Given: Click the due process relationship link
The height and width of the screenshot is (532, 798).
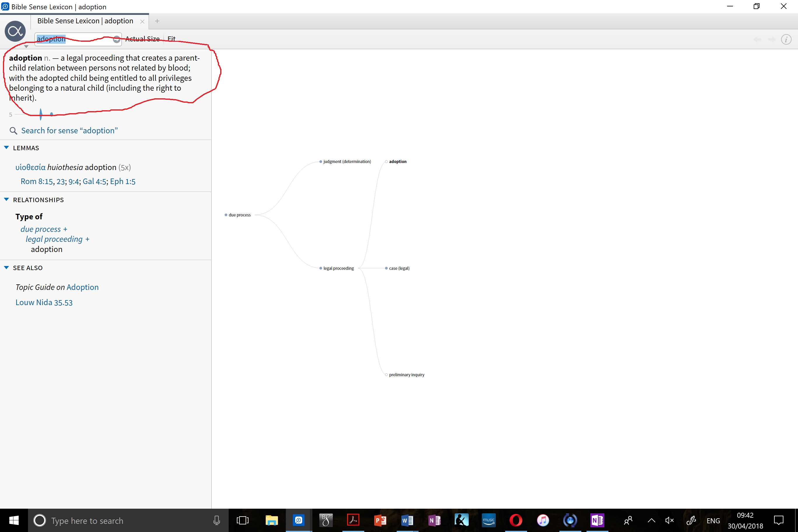Looking at the screenshot, I should pyautogui.click(x=41, y=229).
